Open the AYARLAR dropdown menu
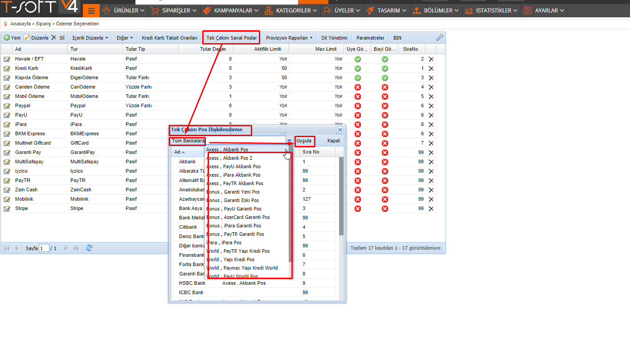 click(544, 11)
